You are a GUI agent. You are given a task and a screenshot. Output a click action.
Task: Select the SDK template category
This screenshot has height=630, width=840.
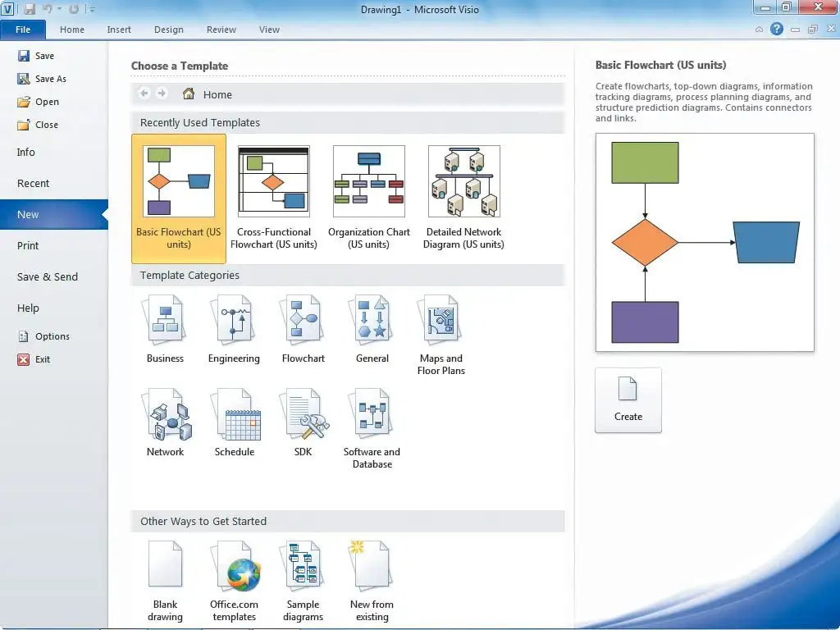tap(303, 422)
